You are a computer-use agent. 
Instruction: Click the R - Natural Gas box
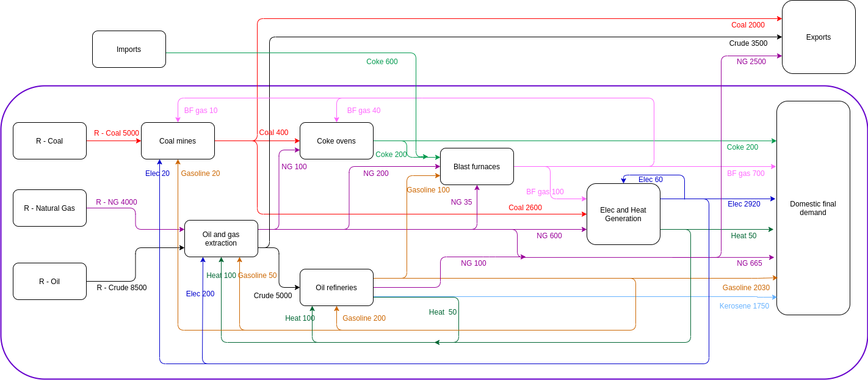(49, 208)
